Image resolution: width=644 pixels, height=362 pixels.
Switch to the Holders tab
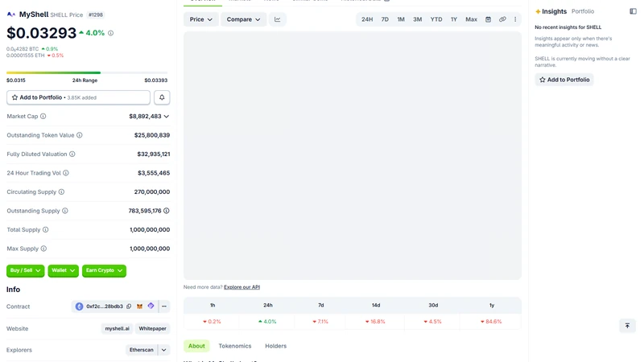(x=275, y=346)
